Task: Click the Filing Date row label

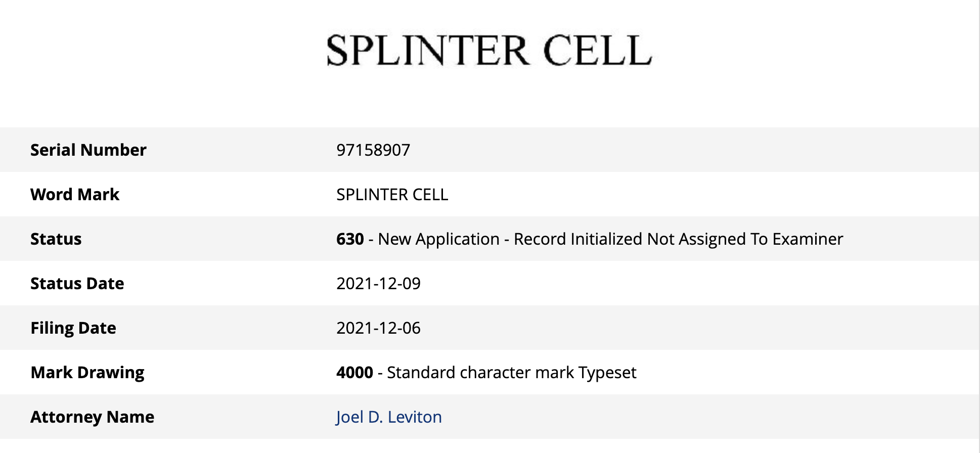Action: point(73,328)
